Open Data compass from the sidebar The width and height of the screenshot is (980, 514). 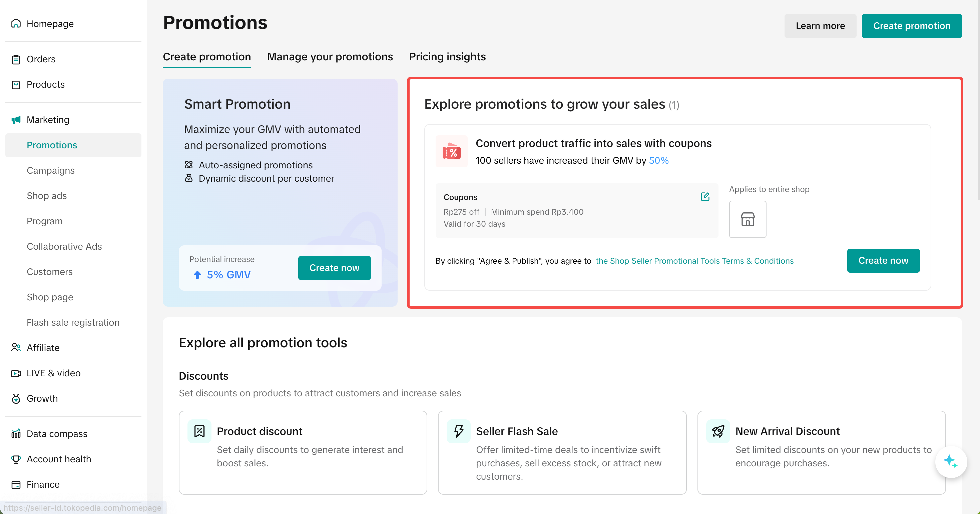point(57,434)
